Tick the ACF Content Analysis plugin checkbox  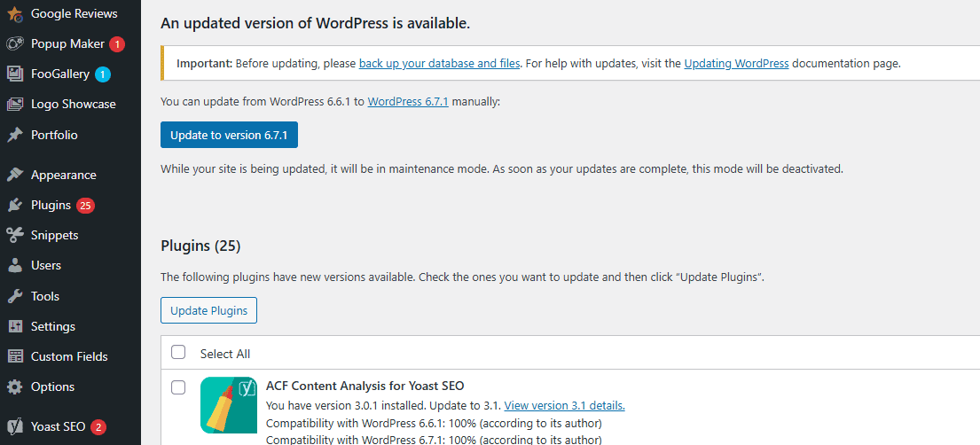tap(178, 388)
